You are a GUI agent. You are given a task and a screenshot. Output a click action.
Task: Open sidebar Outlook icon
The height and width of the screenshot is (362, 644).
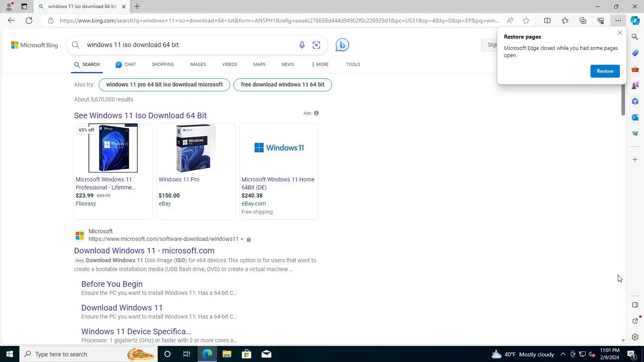(x=635, y=117)
